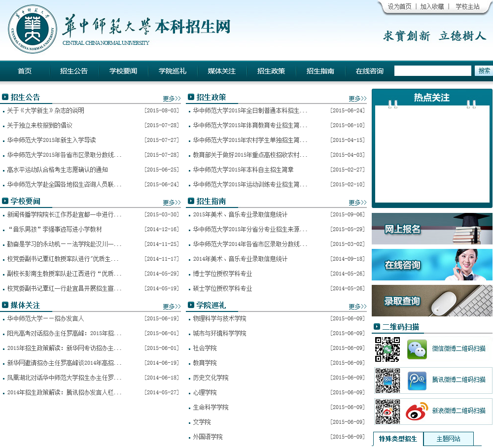Switch to 特殊类型招生 tab
The width and height of the screenshot is (493, 448).
click(x=398, y=439)
